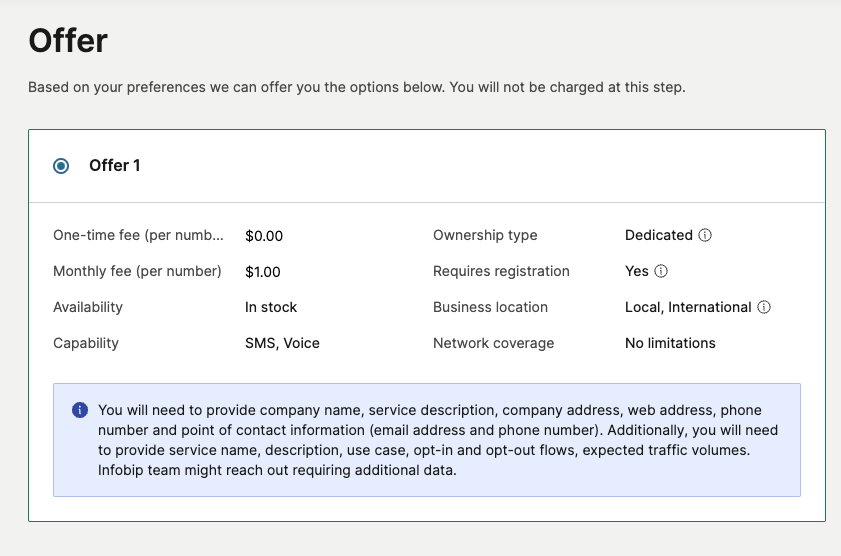Click the $0.00 one-time fee value
This screenshot has height=556, width=841.
264,236
